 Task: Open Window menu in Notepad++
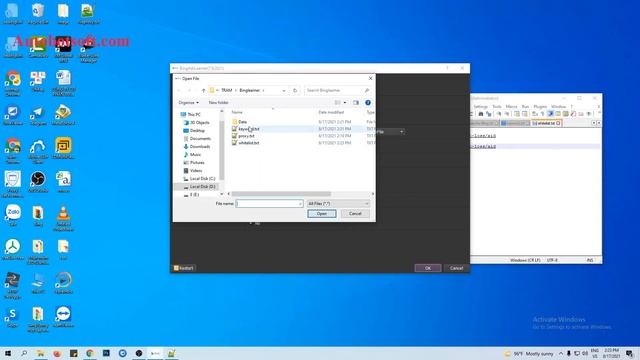click(x=558, y=107)
